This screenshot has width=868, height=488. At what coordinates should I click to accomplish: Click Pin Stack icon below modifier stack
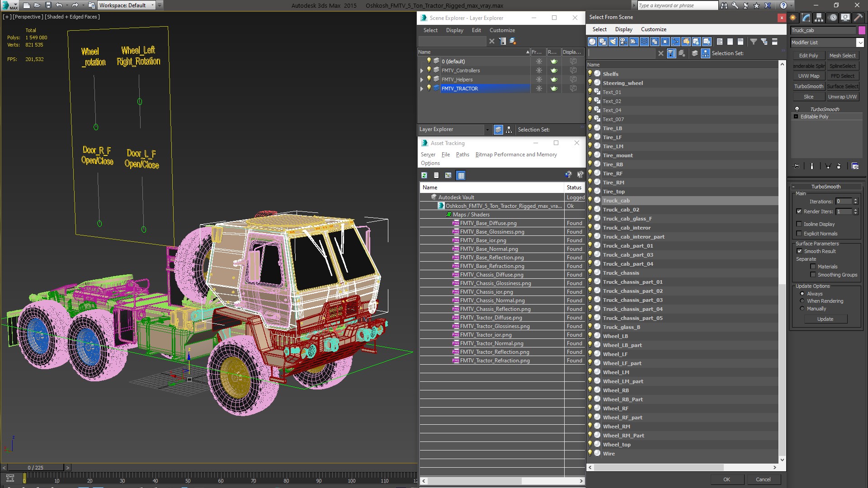797,166
